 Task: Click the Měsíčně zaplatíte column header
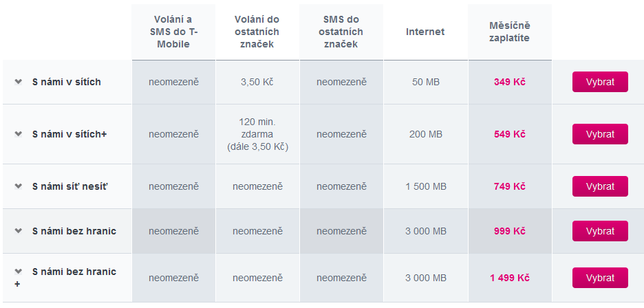510,32
